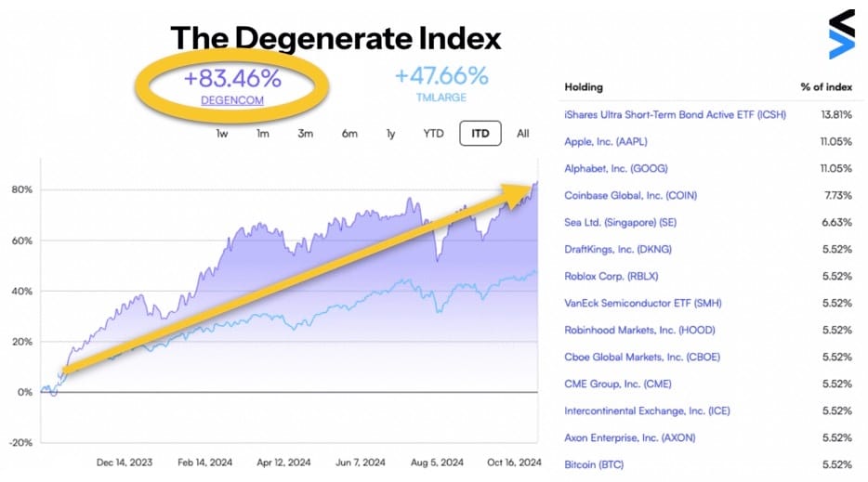
Task: Click the 7.73% weight for Coinbase
Action: tap(838, 195)
